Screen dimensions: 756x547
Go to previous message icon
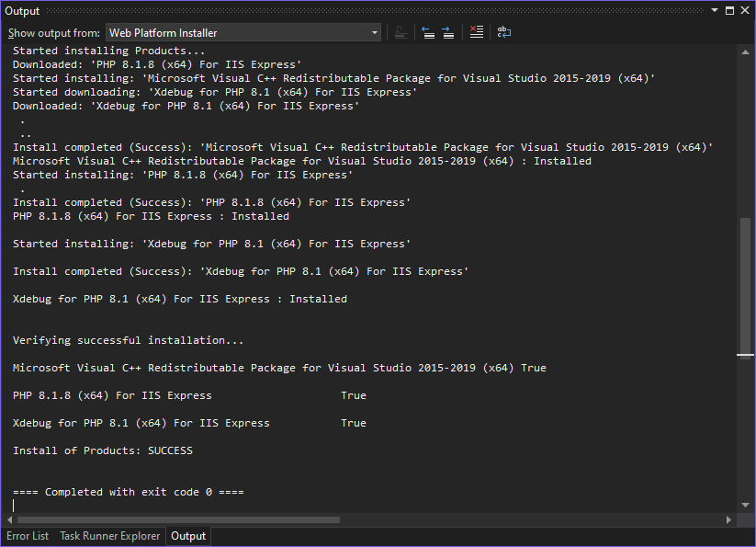[x=428, y=33]
